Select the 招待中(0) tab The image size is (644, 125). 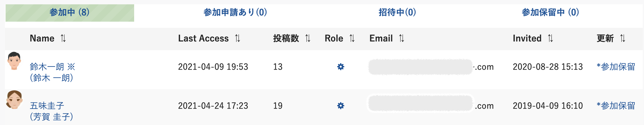(397, 13)
